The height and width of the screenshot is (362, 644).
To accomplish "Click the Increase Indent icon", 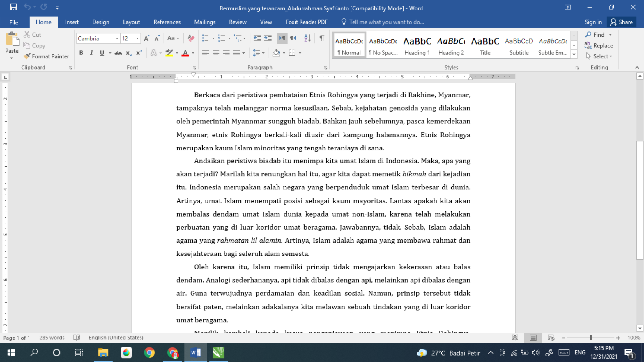I will 268,38.
